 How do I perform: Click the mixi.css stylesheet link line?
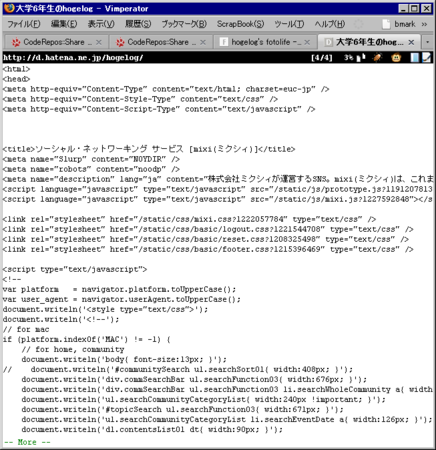pos(189,219)
